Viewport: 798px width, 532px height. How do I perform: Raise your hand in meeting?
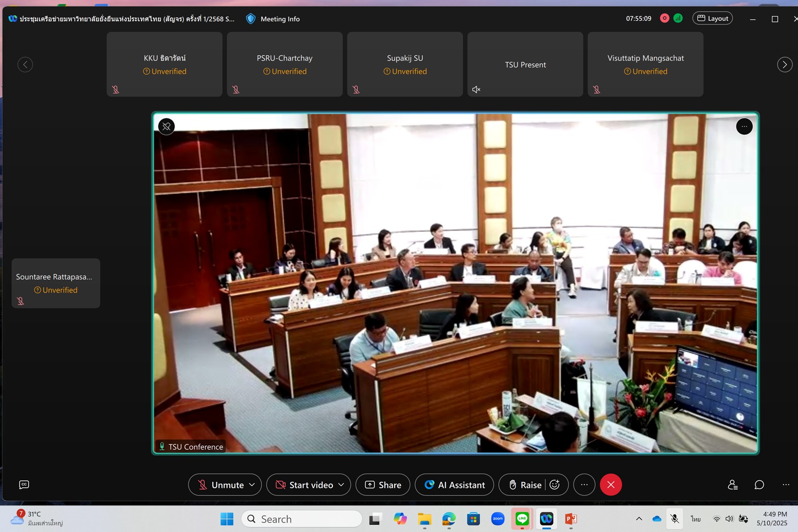click(x=525, y=485)
